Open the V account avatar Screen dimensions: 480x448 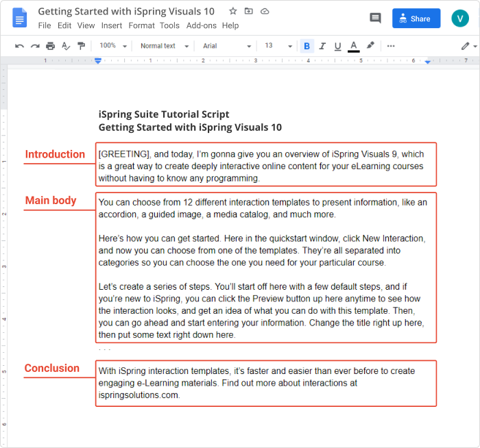point(460,18)
